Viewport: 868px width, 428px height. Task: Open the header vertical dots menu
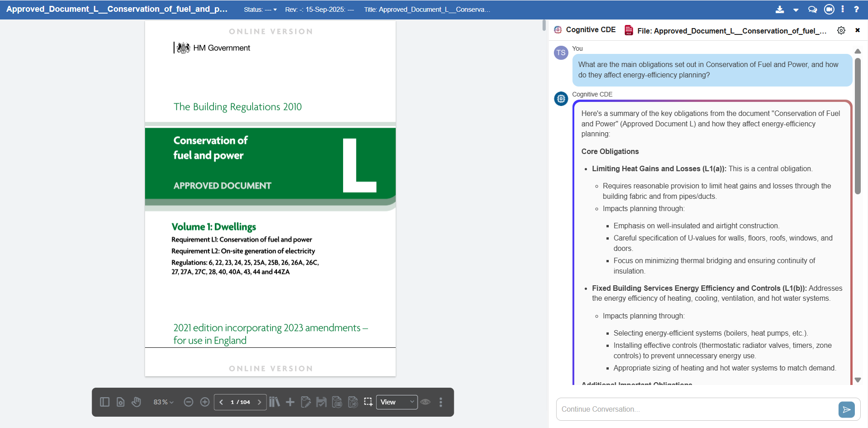[x=843, y=10]
